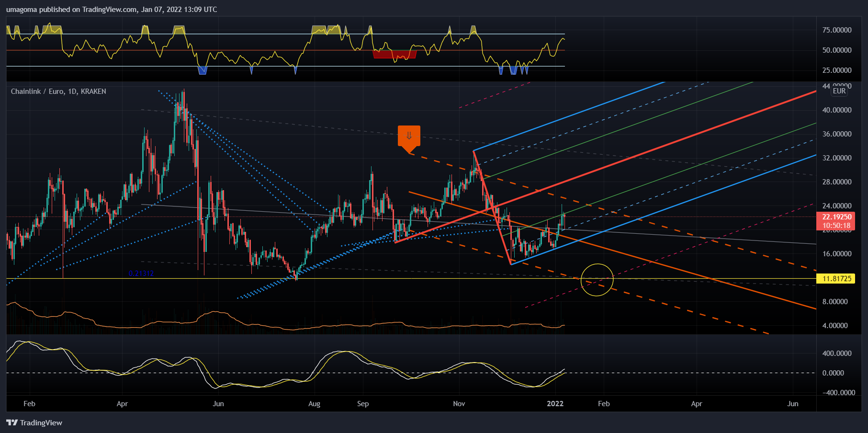Click the 25.00000 RSI scale value

[x=837, y=70]
